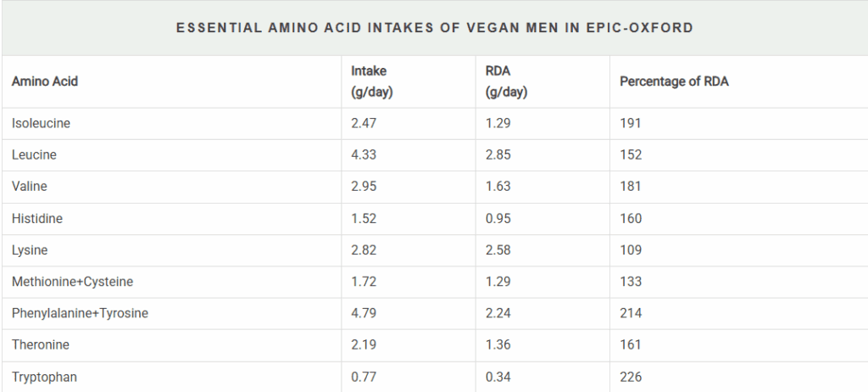Click the Intake (g/day) column header
This screenshot has height=392, width=868.
372,81
